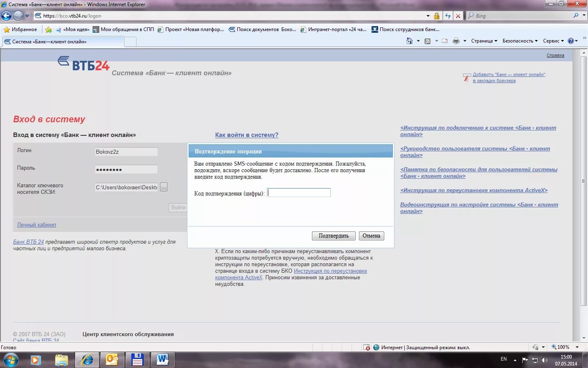Open Home button dropdown arrow
The width and height of the screenshot is (588, 368).
coord(418,41)
